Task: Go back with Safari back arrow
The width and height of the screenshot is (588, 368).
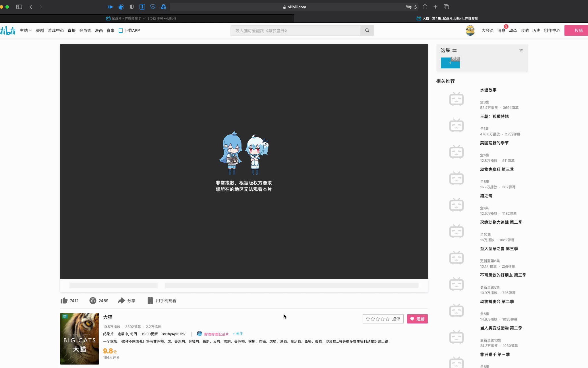Action: 31,7
